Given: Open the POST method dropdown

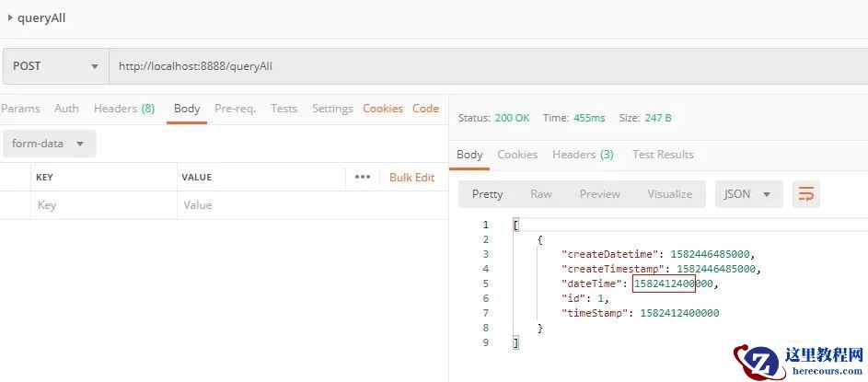Looking at the screenshot, I should point(55,66).
